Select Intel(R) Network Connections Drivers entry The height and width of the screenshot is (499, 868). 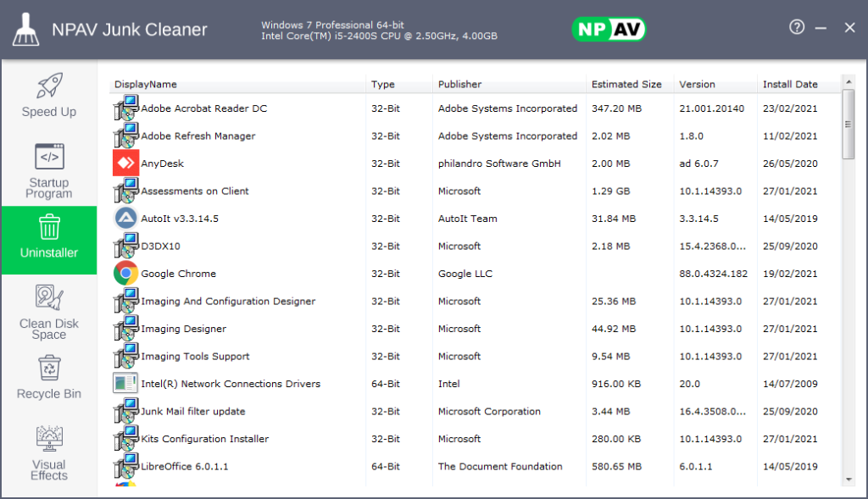click(231, 384)
